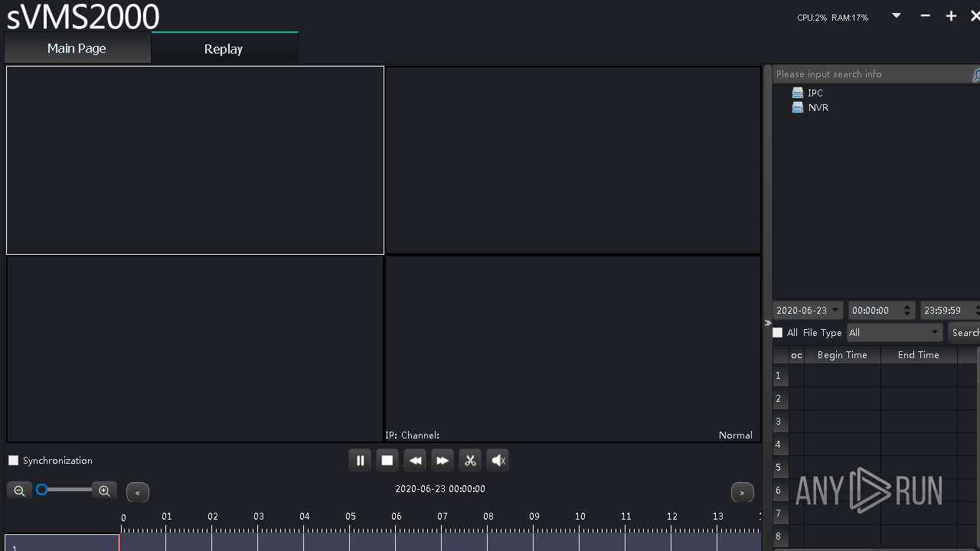Click the rewind playback icon

(x=415, y=460)
